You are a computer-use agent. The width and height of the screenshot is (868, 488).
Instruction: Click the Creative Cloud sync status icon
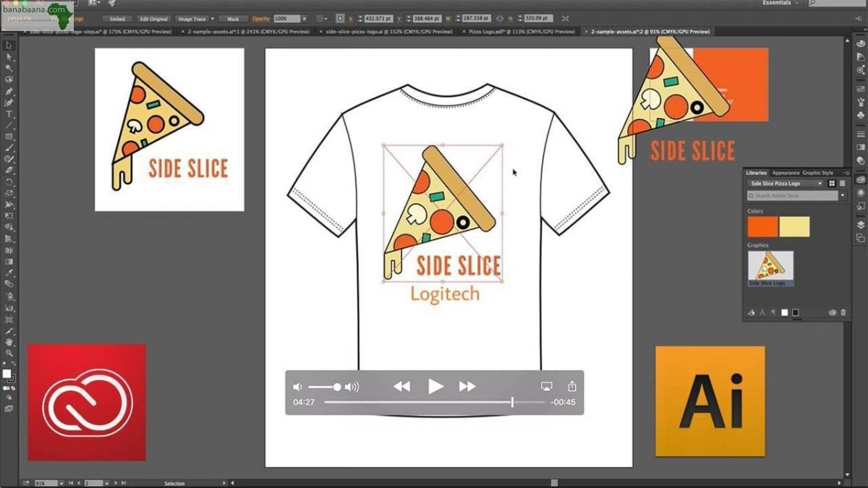[x=832, y=312]
